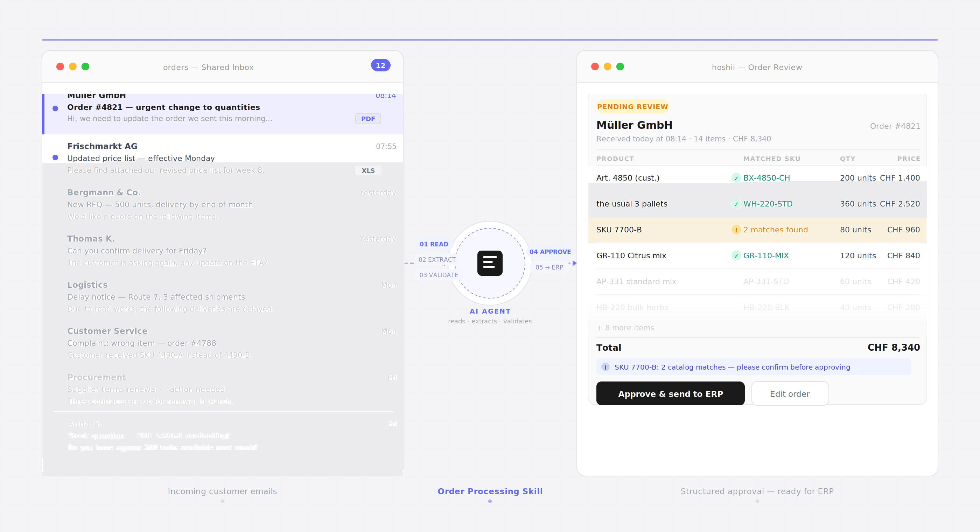
Task: Click the green checkmark next to WH-220-STD
Action: coord(736,204)
